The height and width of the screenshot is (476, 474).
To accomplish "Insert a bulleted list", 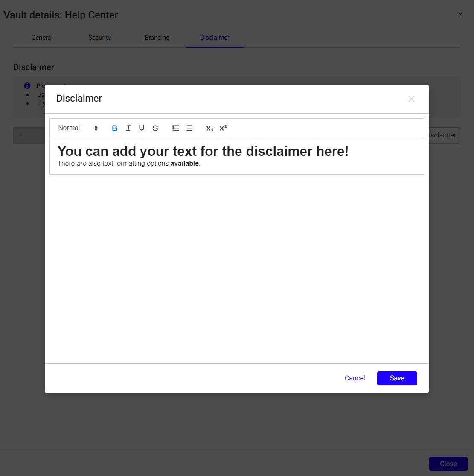I will point(189,128).
